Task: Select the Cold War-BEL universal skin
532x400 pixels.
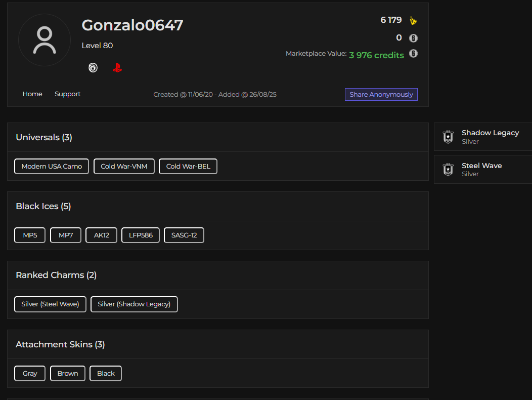Action: (x=188, y=167)
